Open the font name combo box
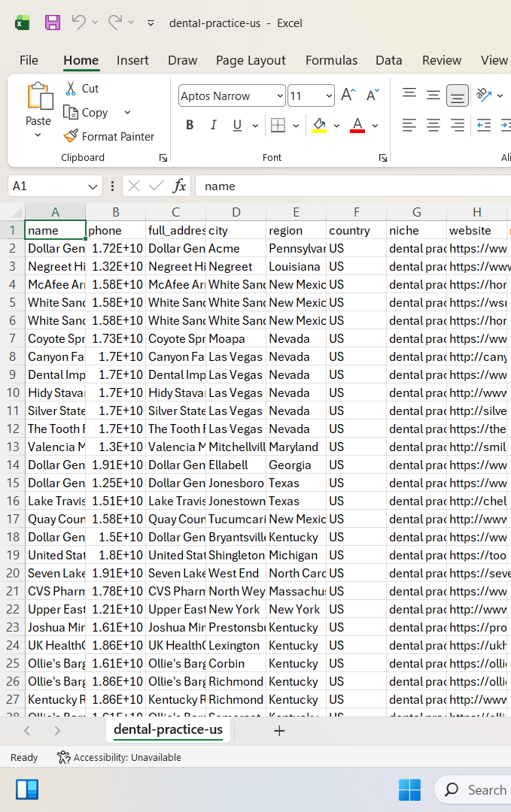This screenshot has width=511, height=812. pyautogui.click(x=232, y=95)
